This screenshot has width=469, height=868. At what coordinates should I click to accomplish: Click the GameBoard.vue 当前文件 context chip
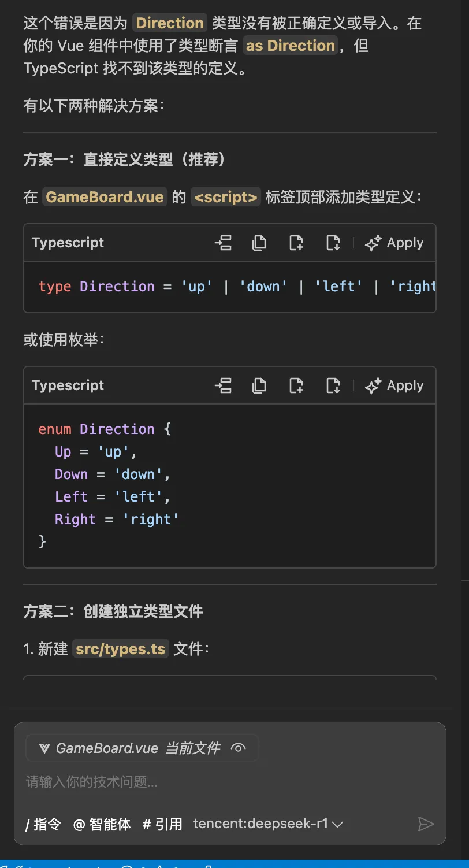(129, 748)
